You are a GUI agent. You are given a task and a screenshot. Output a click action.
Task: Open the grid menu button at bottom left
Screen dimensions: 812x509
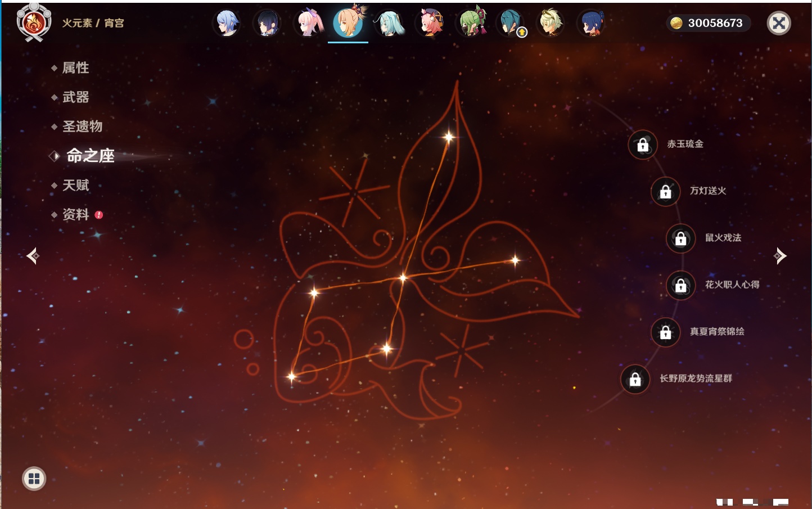click(x=34, y=479)
